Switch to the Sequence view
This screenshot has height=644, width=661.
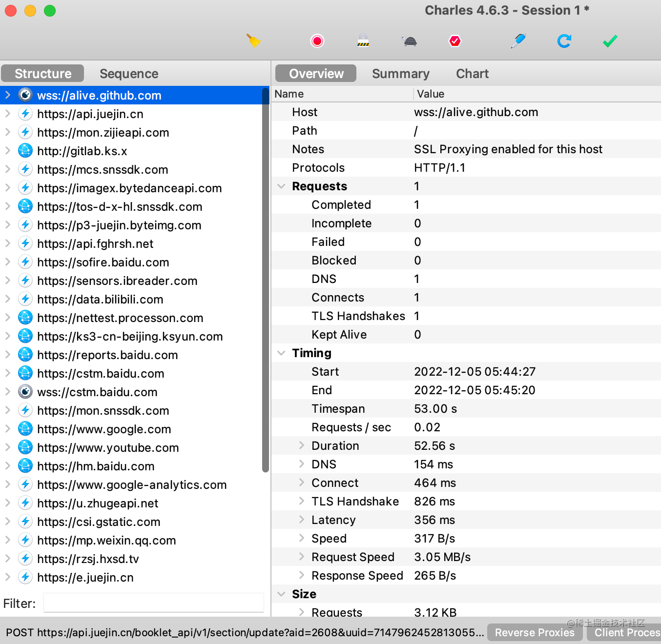(x=129, y=74)
